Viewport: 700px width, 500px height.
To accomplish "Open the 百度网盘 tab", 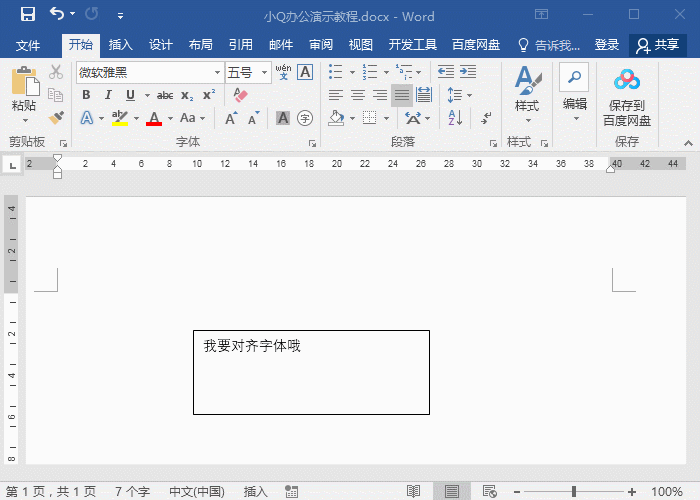I will [x=476, y=45].
